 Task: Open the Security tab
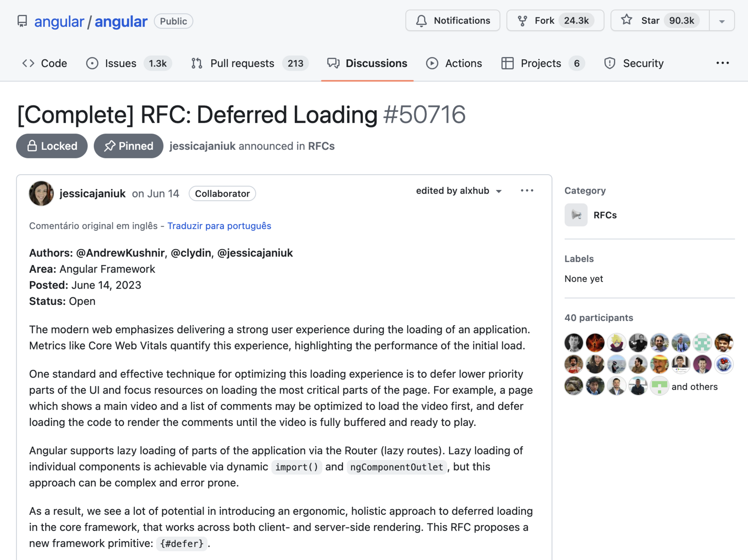click(x=634, y=63)
